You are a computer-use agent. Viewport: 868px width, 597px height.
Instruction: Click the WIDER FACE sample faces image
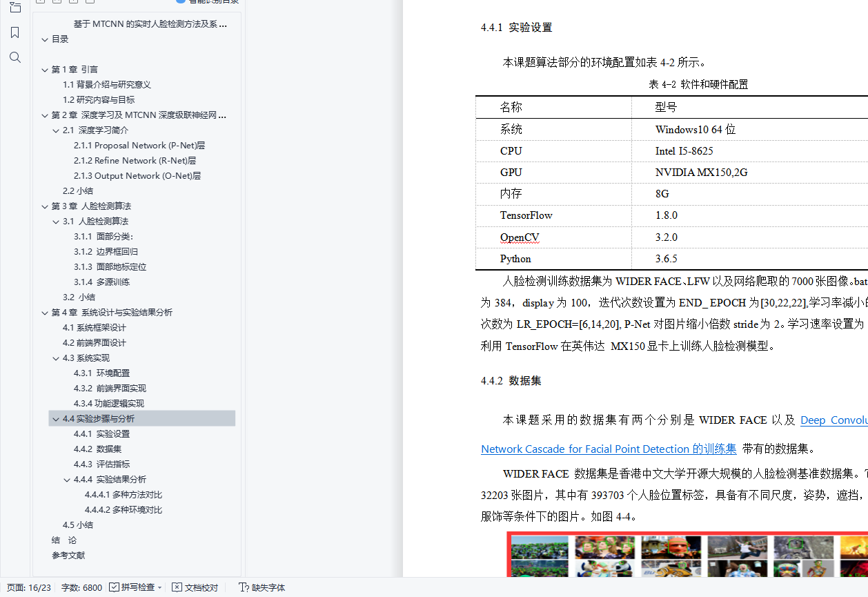tap(687, 554)
